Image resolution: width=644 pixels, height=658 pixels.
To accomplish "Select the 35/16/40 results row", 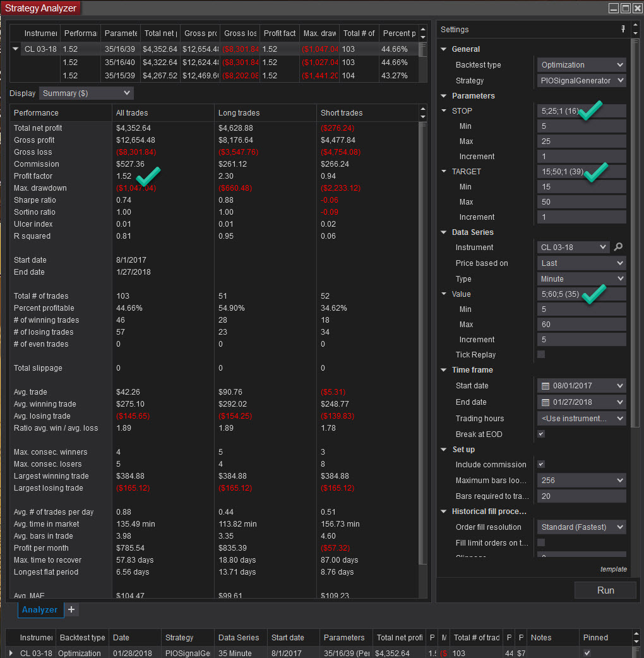I will pyautogui.click(x=214, y=62).
